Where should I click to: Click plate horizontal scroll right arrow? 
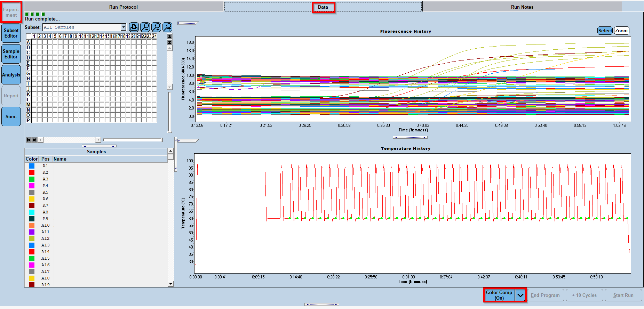click(x=98, y=140)
